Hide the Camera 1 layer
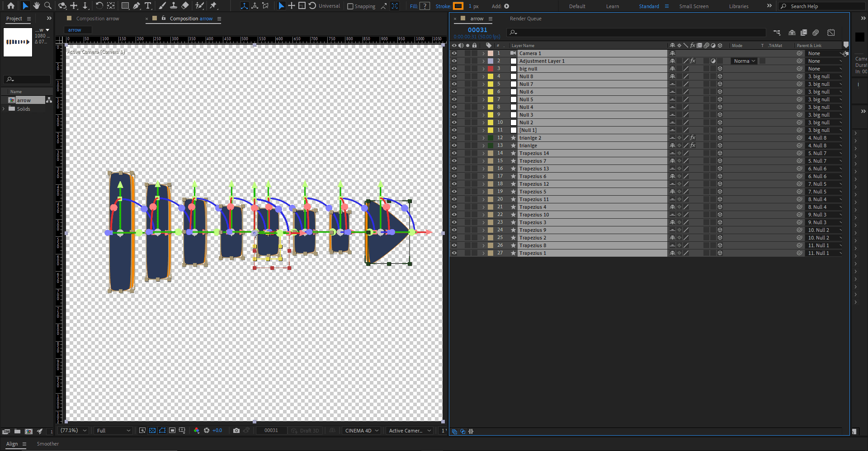 pyautogui.click(x=454, y=53)
